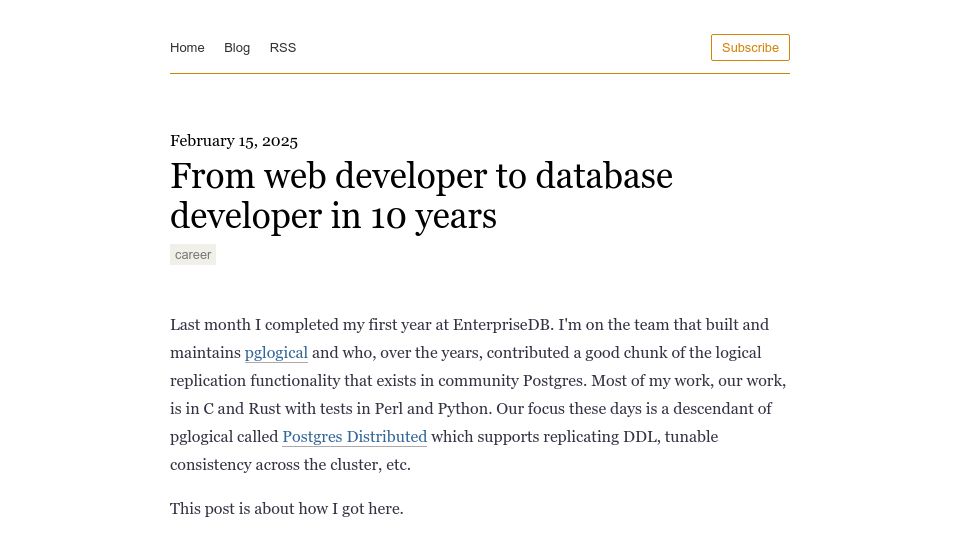Click the article title heading
The image size is (960, 540).
pos(421,195)
